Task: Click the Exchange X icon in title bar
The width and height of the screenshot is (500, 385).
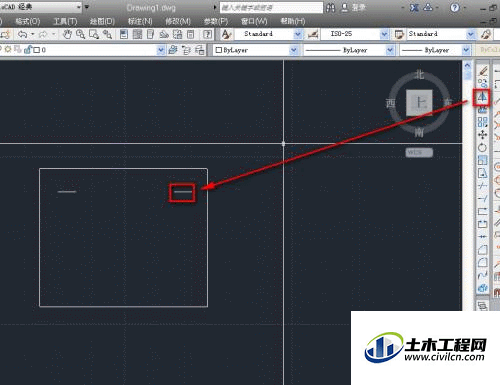Action: pos(414,7)
